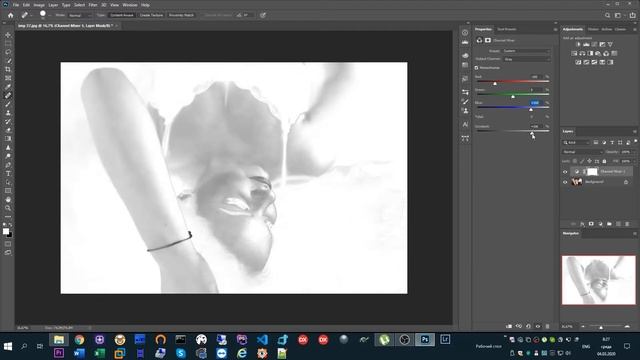The image size is (640, 360).
Task: Click the Blue channel slider handle
Action: pos(531,110)
